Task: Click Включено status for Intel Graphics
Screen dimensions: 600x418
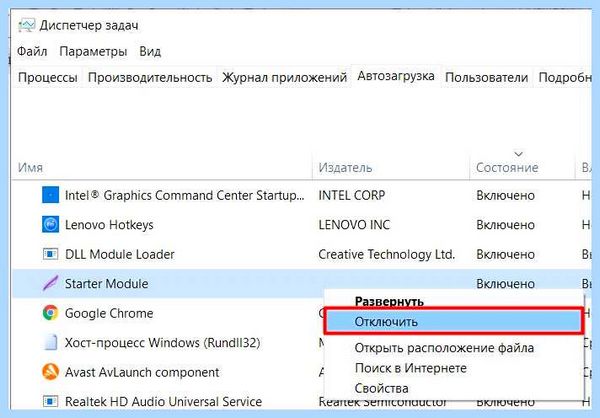Action: tap(505, 195)
